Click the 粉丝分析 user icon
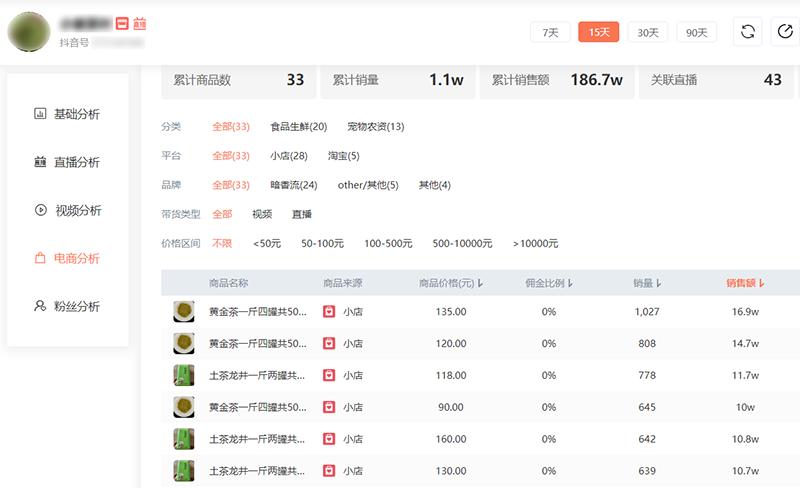This screenshot has height=488, width=800. (40, 306)
